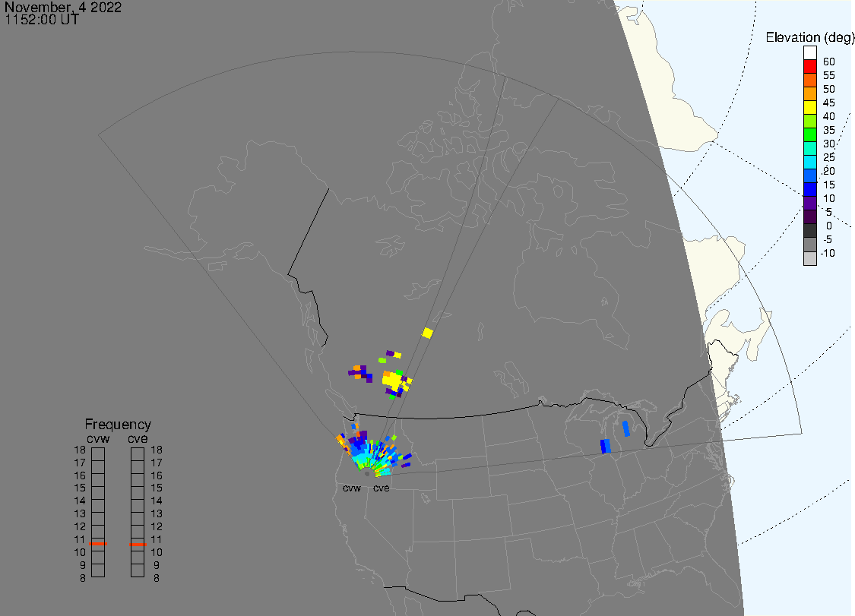Select the lime green 35–40 elevation swatch
The image size is (855, 616).
(809, 121)
